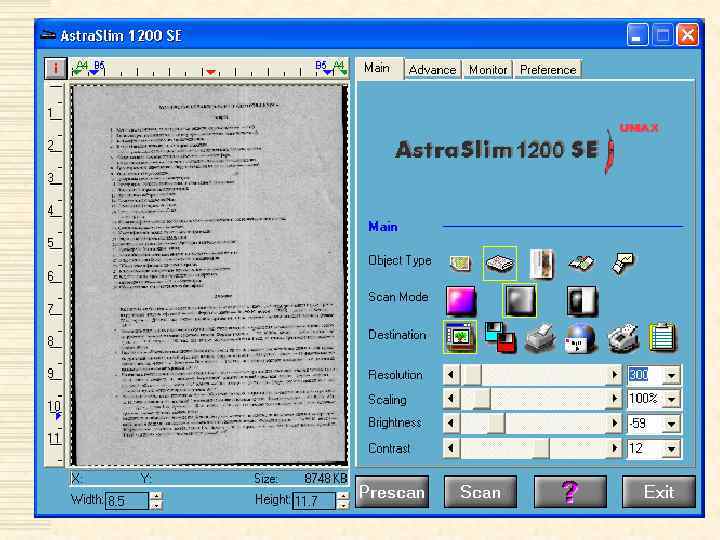The height and width of the screenshot is (540, 720).
Task: Click the scanned document preview image
Action: (209, 275)
